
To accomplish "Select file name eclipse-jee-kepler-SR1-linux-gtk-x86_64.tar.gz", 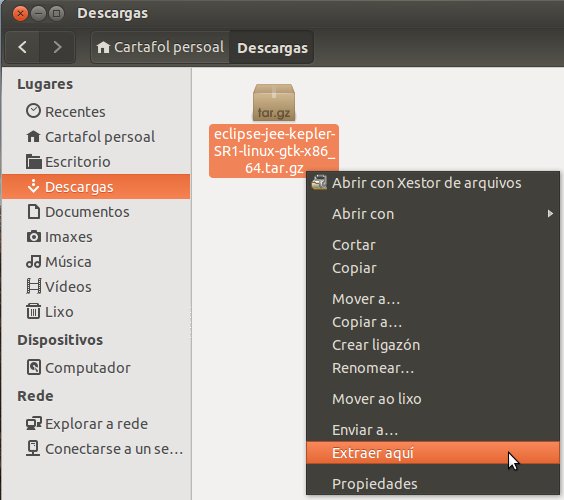I will [x=274, y=151].
